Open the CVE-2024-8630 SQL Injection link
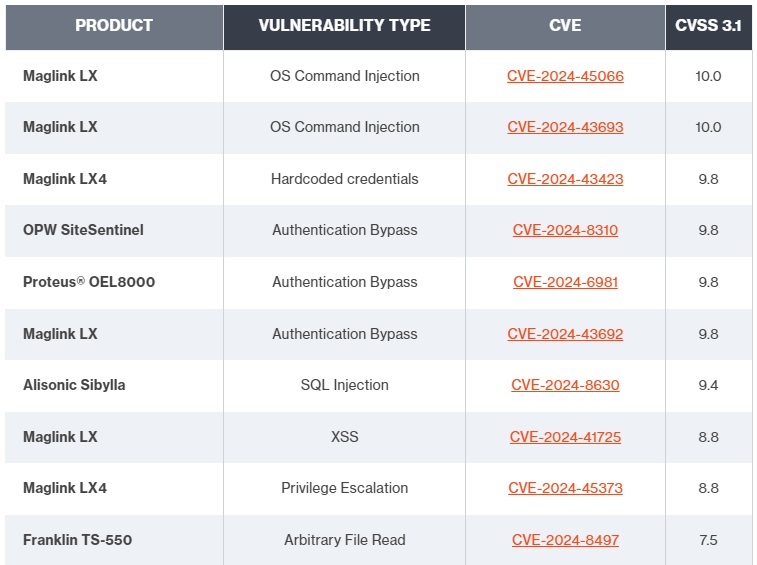 [x=565, y=385]
